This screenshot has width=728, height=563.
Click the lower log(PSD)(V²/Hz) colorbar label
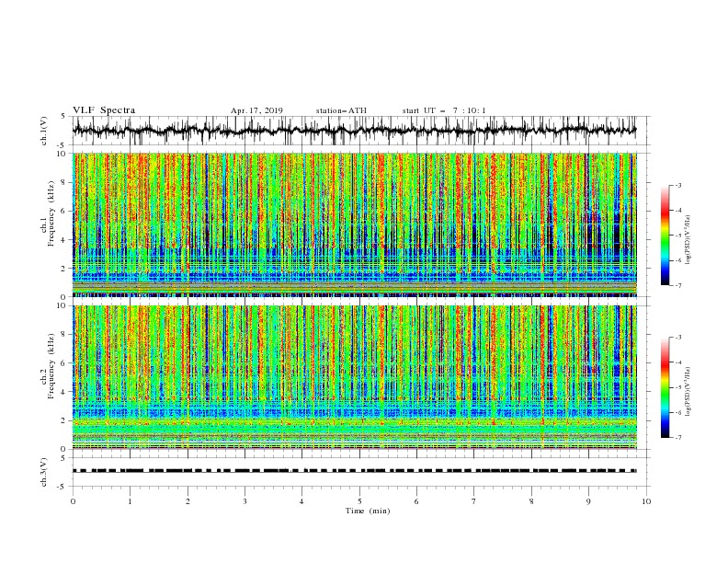pos(688,391)
